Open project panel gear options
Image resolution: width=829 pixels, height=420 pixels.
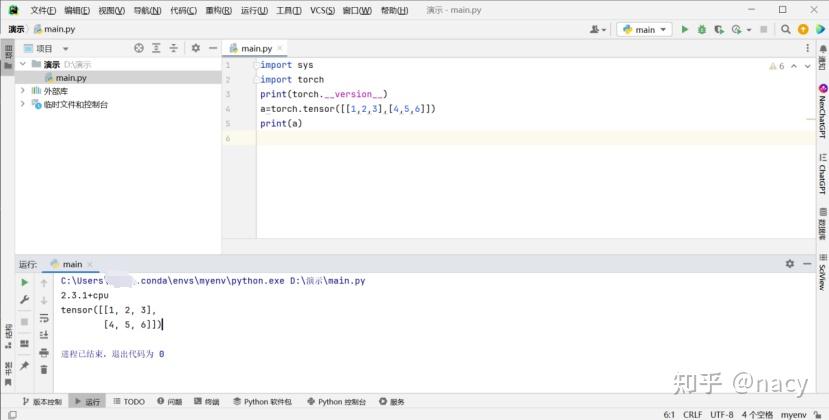click(196, 48)
